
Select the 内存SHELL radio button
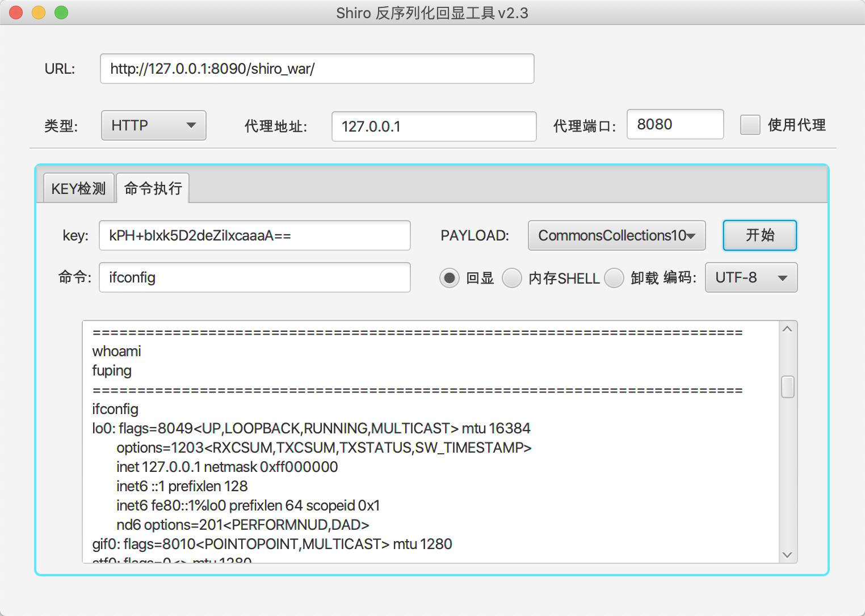[x=511, y=278]
